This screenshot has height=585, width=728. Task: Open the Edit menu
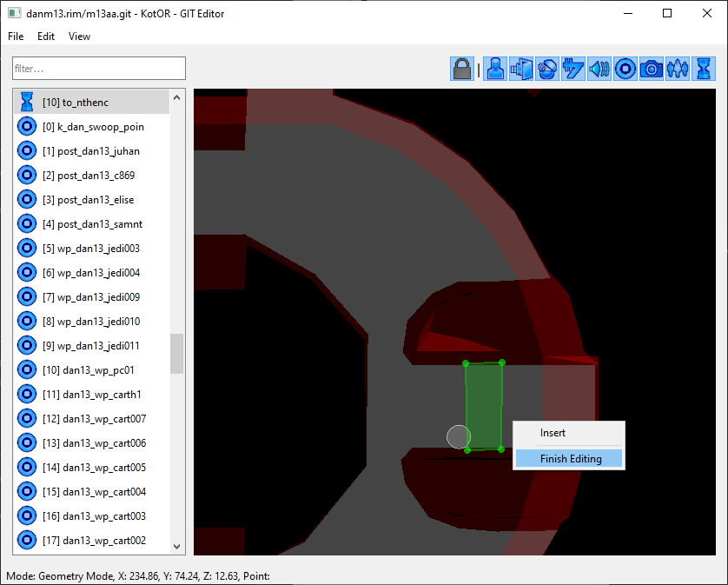click(x=46, y=37)
